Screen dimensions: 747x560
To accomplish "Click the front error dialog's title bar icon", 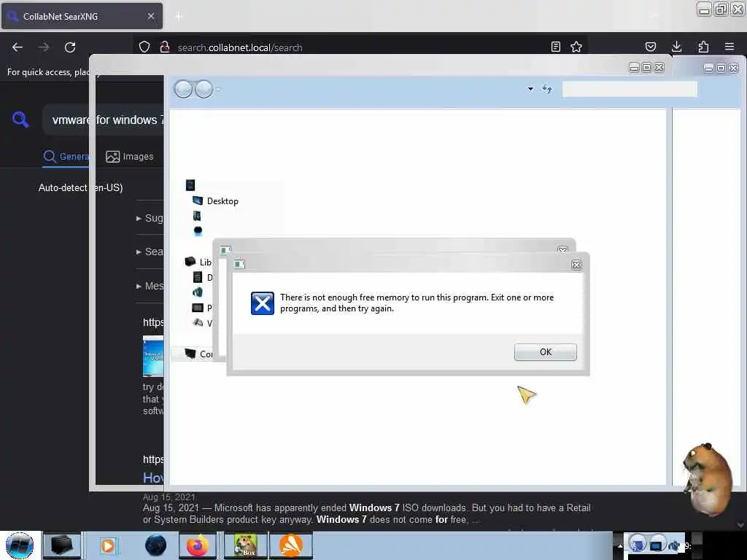I will coord(239,264).
